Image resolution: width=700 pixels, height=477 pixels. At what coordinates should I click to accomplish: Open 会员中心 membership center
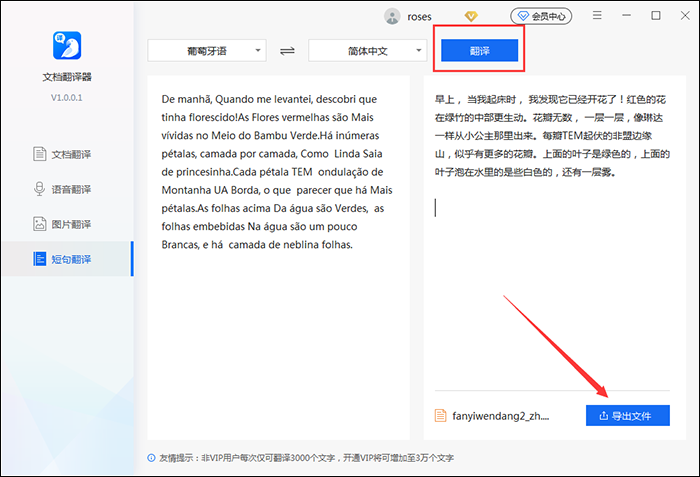click(x=540, y=16)
